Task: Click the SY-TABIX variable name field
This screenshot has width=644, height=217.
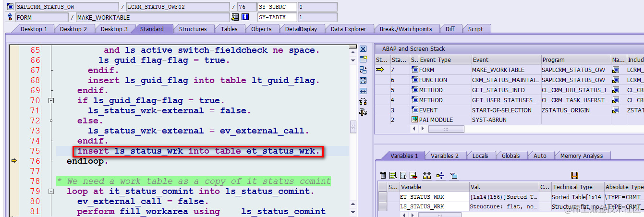Action: (x=277, y=17)
